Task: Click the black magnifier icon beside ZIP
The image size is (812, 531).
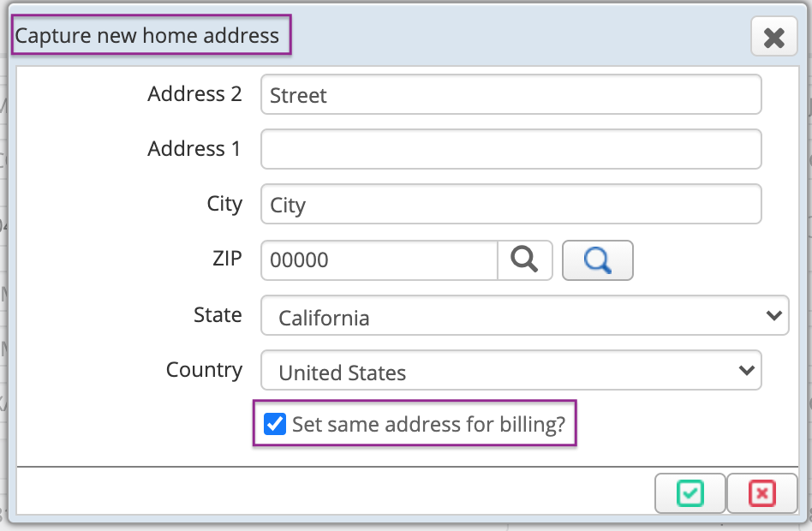Action: (524, 260)
